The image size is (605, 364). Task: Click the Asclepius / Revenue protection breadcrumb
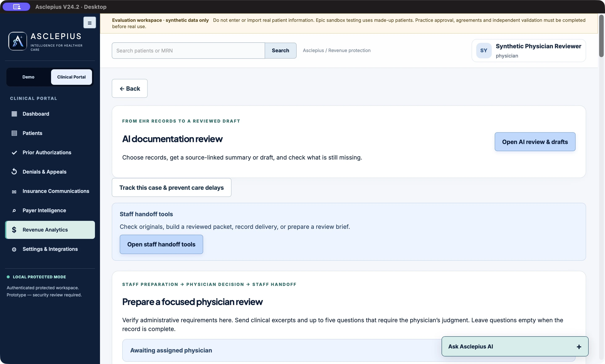(x=337, y=51)
